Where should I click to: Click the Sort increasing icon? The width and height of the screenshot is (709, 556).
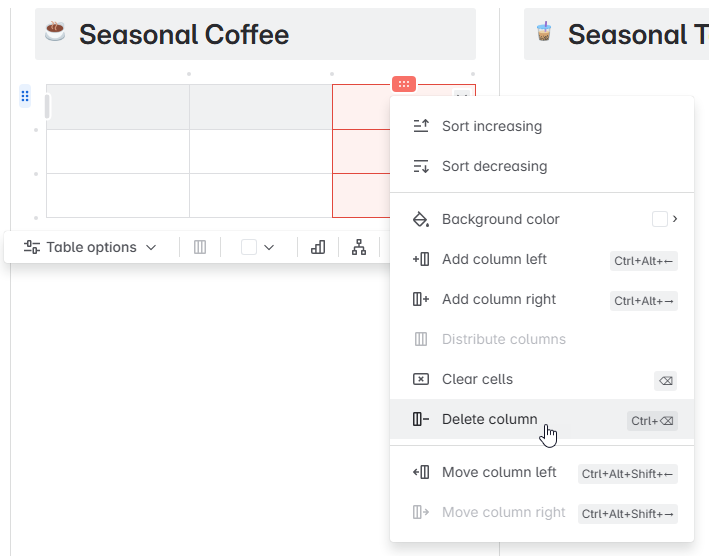tap(421, 126)
